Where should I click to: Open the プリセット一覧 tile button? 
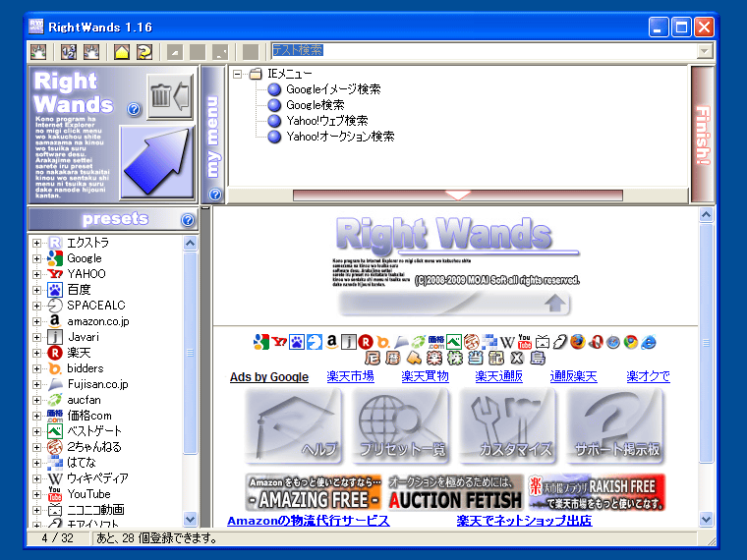400,426
